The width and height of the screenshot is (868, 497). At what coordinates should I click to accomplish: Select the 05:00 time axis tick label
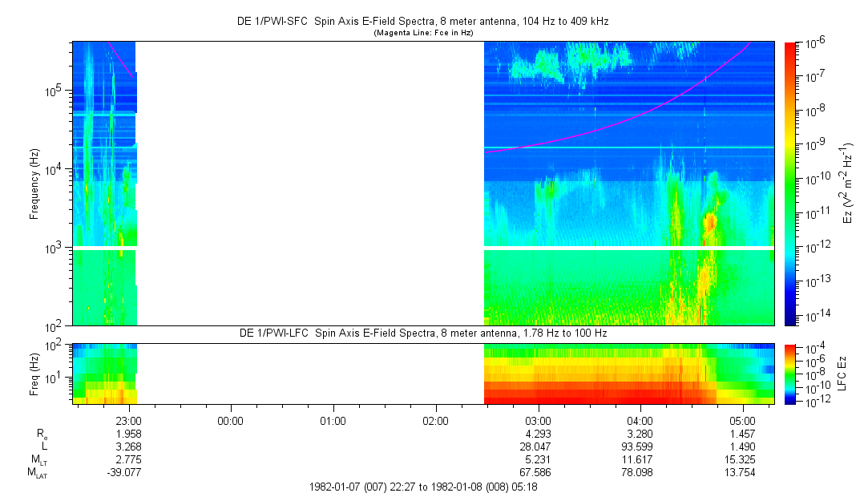pyautogui.click(x=742, y=420)
